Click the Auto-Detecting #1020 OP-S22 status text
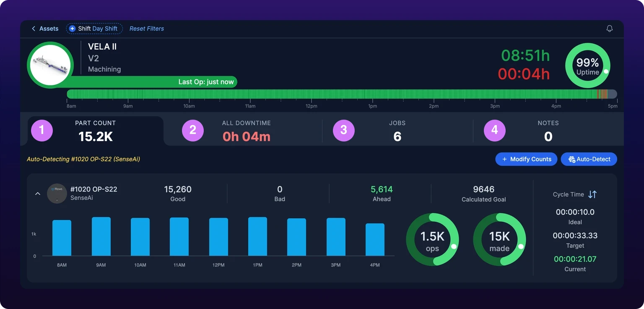 coord(83,159)
